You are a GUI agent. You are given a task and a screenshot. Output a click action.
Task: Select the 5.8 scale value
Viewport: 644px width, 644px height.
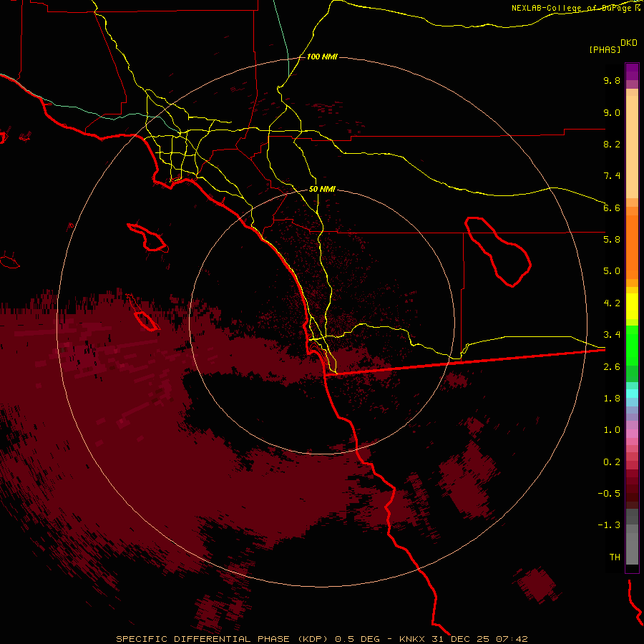tap(612, 240)
